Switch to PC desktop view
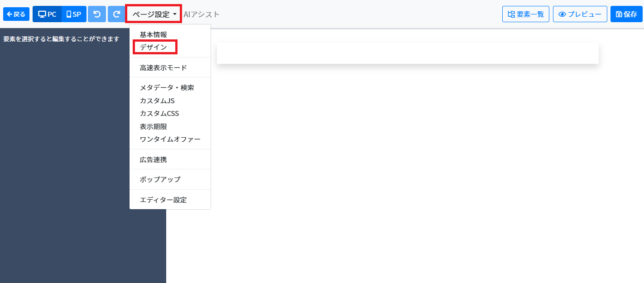644x283 pixels. click(47, 14)
